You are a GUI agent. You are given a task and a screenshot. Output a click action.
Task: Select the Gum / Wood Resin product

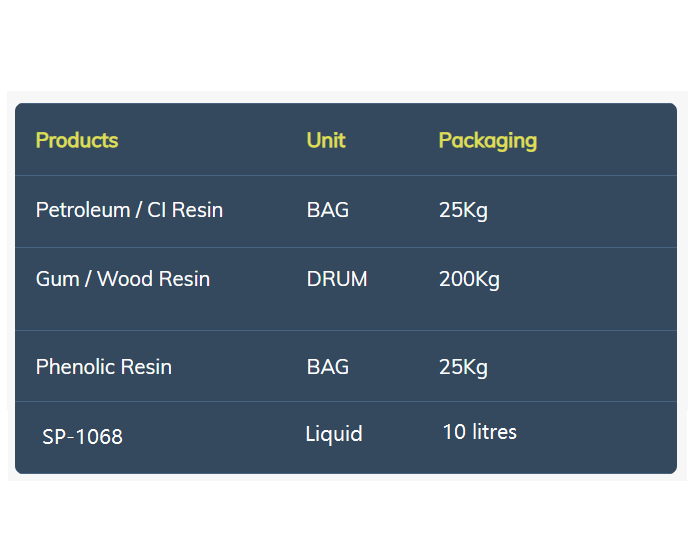pyautogui.click(x=123, y=279)
